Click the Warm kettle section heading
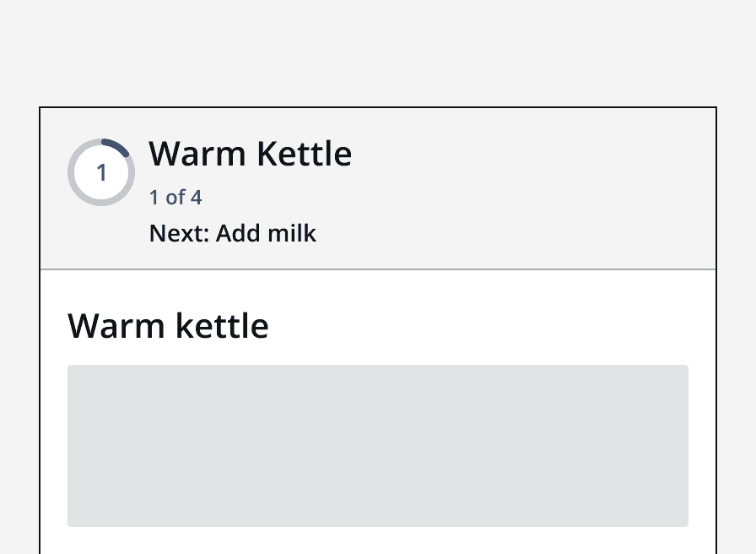Viewport: 756px width, 554px height. tap(168, 325)
